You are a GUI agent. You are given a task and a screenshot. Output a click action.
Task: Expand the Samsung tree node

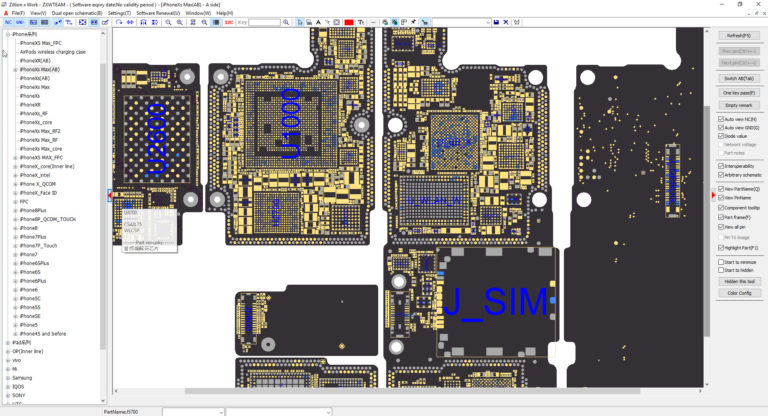point(8,378)
